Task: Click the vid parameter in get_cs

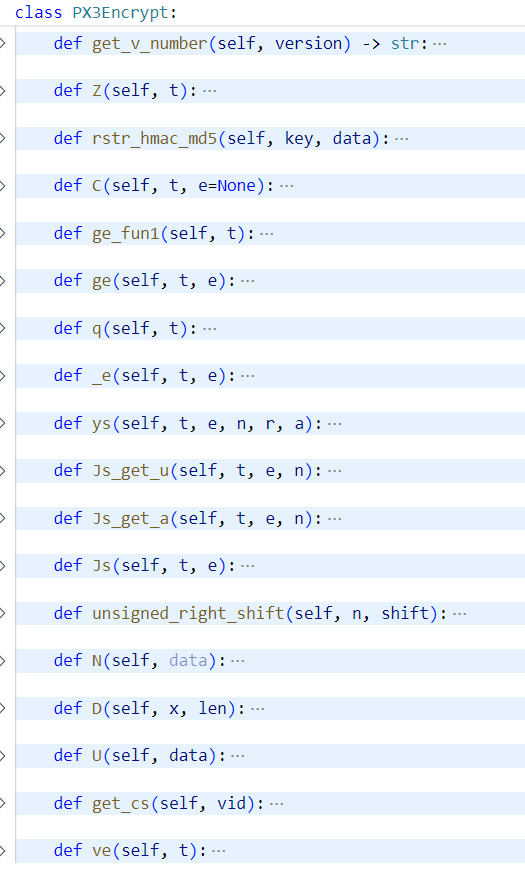Action: [232, 804]
